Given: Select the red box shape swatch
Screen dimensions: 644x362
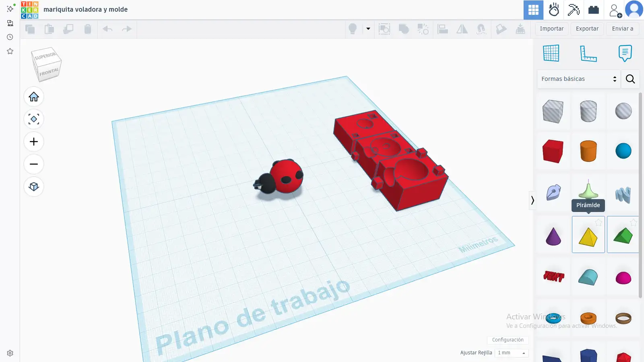Looking at the screenshot, I should pos(553,151).
